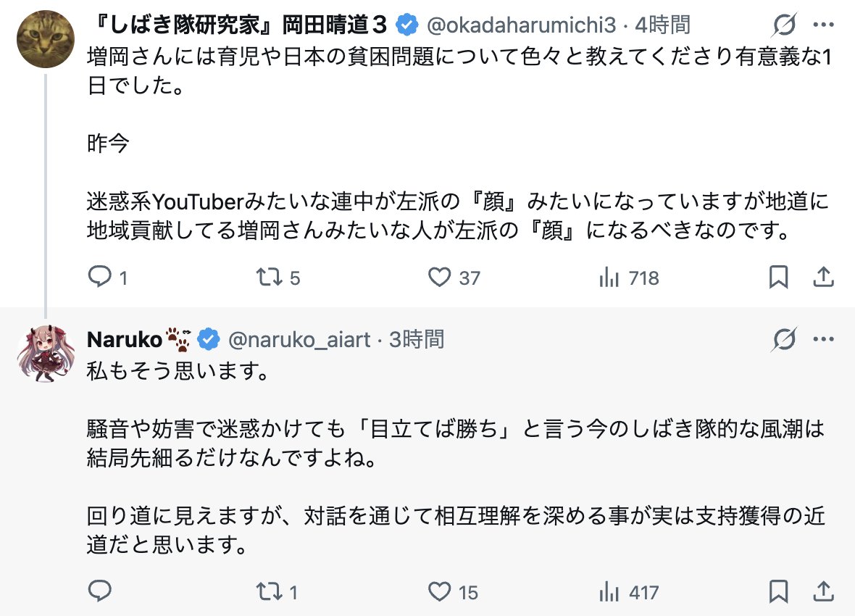Open the @okadaharumichi3 profile handle

click(x=521, y=25)
